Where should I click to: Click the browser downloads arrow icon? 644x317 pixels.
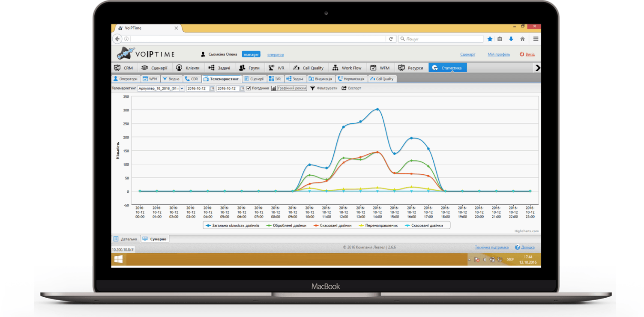[x=511, y=39]
